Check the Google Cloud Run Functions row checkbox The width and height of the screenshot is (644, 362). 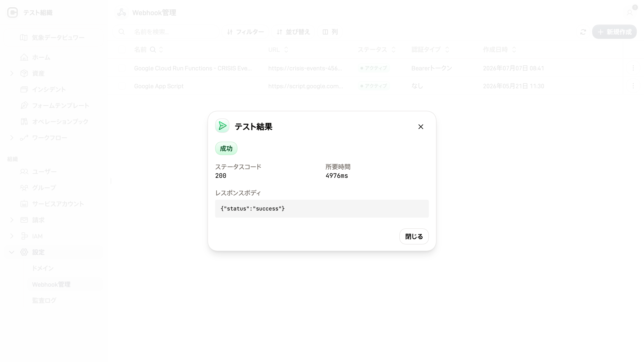pos(122,68)
